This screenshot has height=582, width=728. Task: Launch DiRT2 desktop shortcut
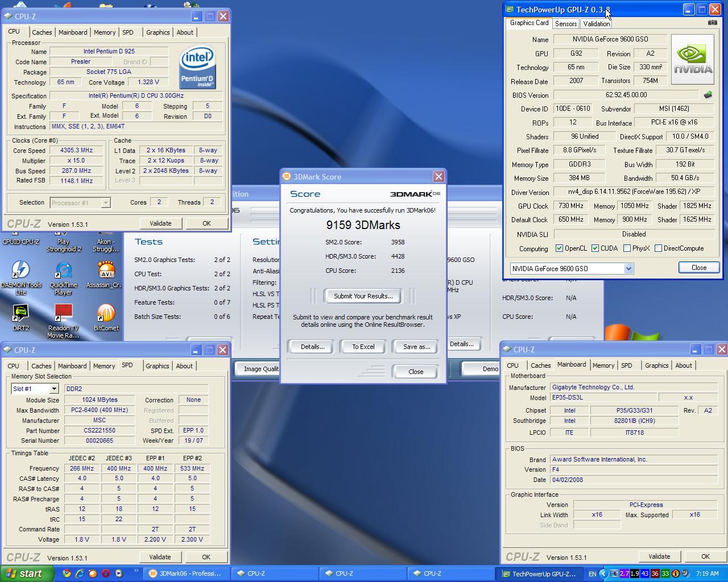[x=20, y=318]
